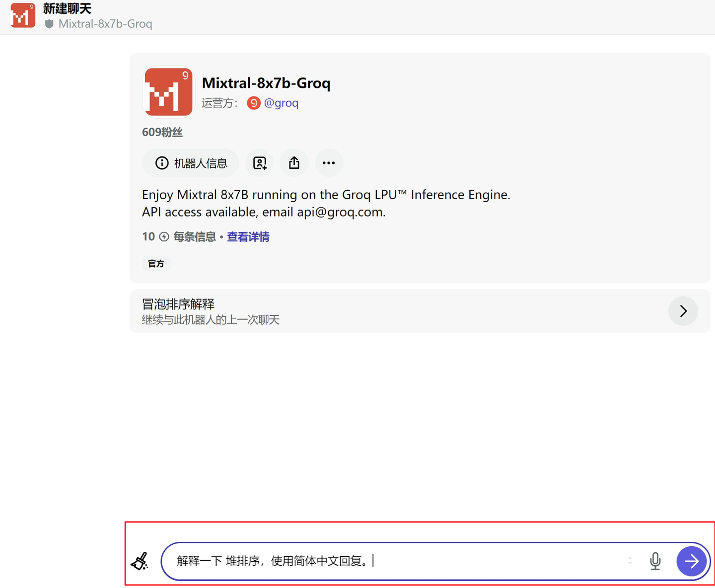This screenshot has height=588, width=715.
Task: Click the 609粉丝 followers count
Action: point(162,132)
